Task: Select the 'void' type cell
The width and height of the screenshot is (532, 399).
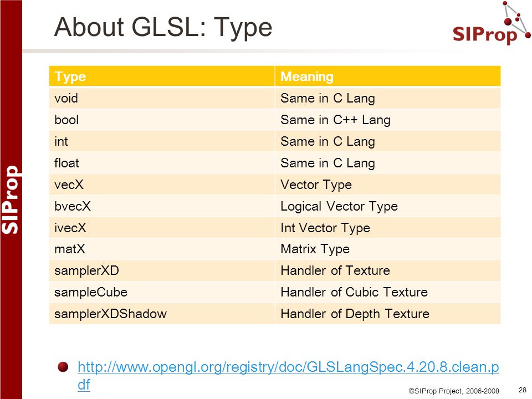Action: coord(162,98)
